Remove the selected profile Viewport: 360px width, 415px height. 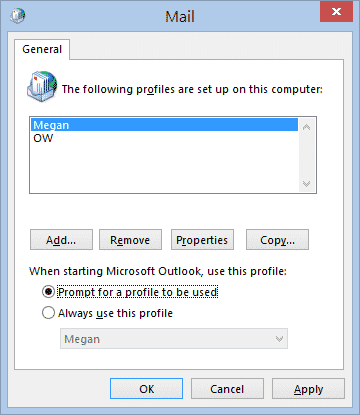click(x=130, y=240)
